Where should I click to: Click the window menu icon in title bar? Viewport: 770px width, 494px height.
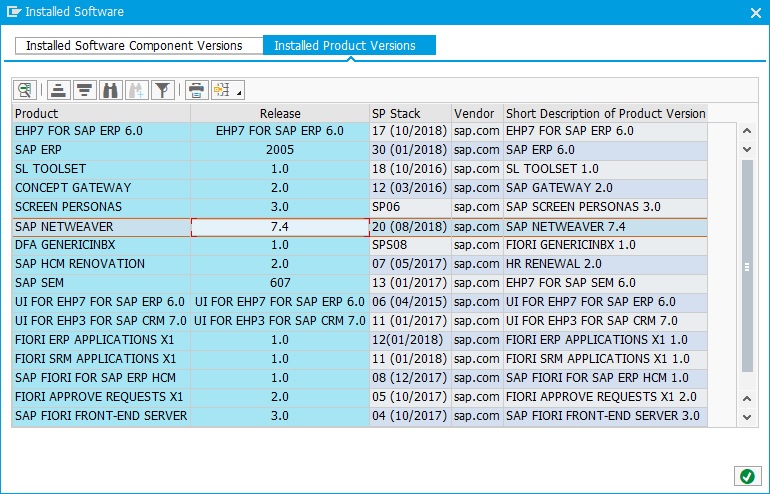pos(14,11)
